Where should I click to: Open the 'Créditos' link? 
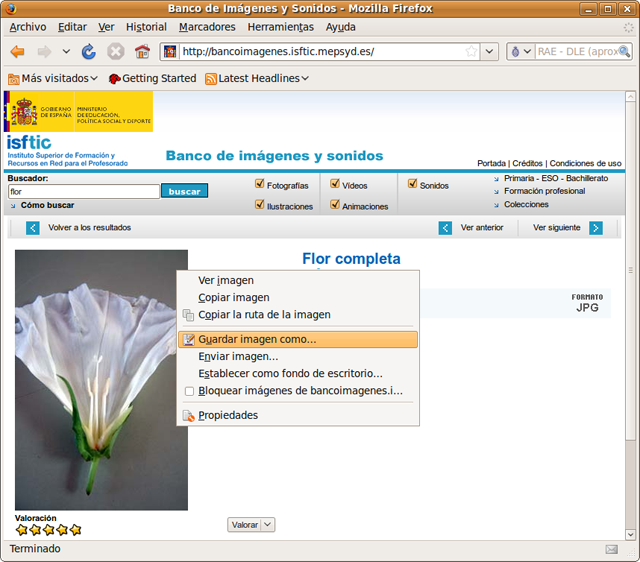coord(527,163)
